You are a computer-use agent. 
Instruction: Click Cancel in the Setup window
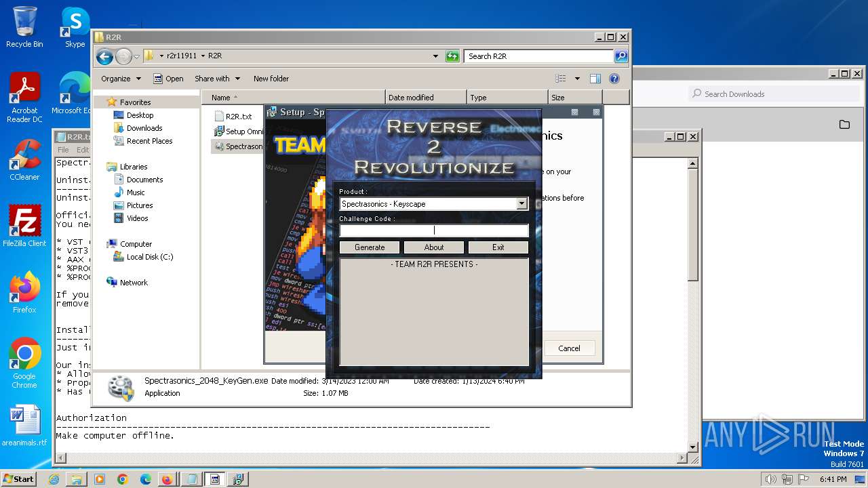tap(569, 348)
